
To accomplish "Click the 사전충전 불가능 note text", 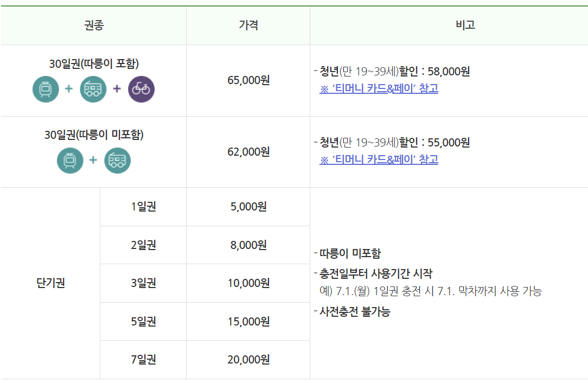I will (355, 312).
